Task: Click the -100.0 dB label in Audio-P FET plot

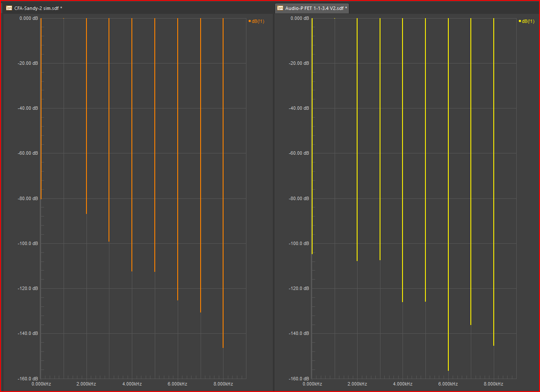Action: pos(298,243)
